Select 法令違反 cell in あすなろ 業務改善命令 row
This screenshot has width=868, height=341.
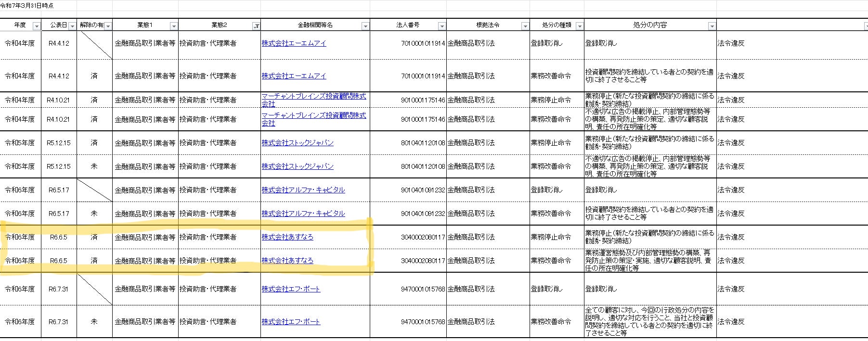(x=792, y=261)
